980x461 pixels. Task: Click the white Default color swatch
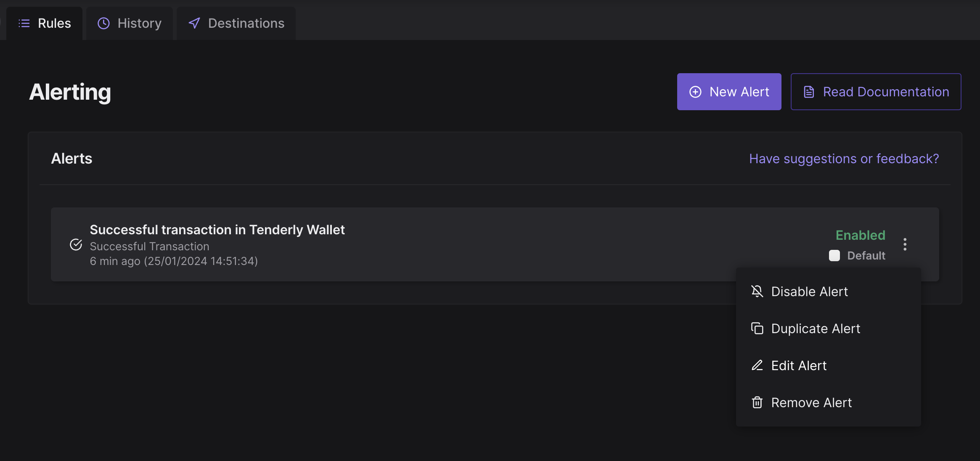click(x=834, y=256)
